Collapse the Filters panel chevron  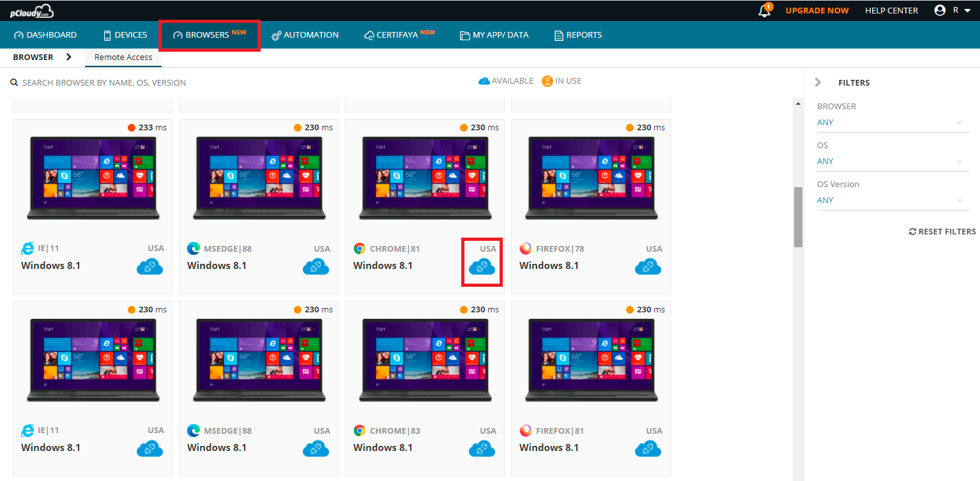(x=818, y=82)
